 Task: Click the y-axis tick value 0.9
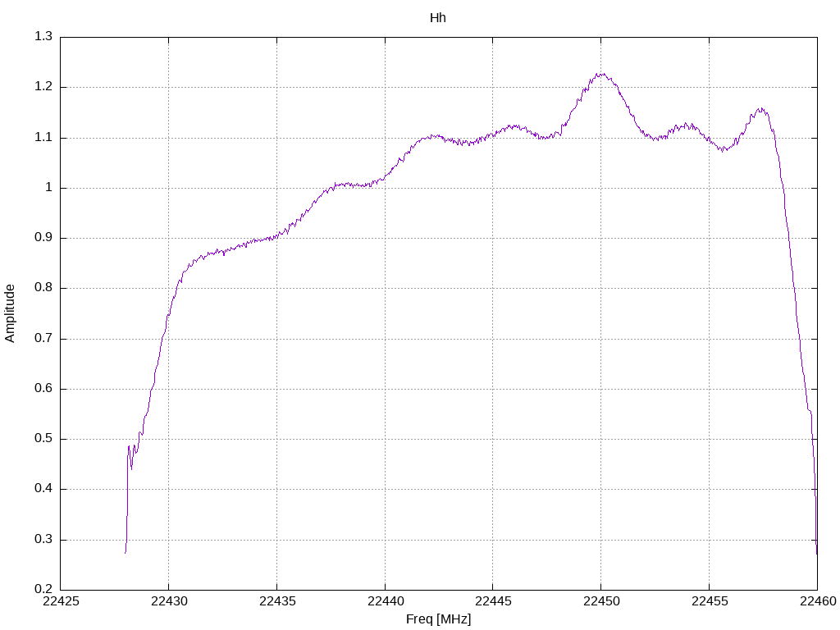pos(43,238)
